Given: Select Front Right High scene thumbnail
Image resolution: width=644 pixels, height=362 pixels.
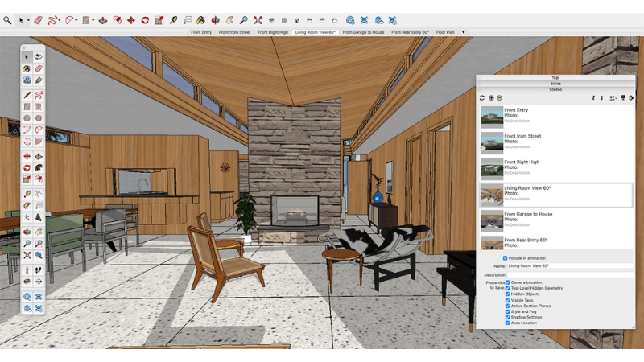Looking at the screenshot, I should pos(492,169).
